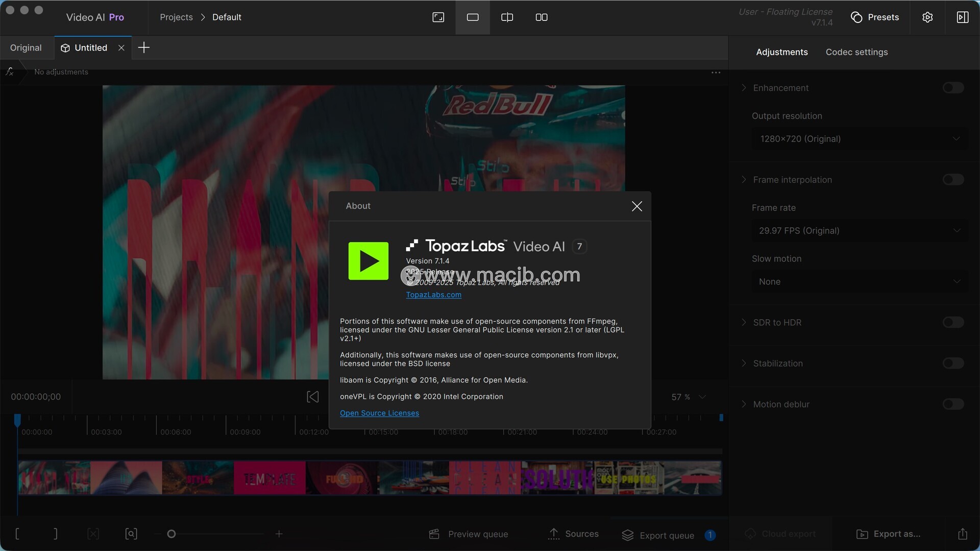
Task: Click the Cloud export button
Action: point(780,534)
